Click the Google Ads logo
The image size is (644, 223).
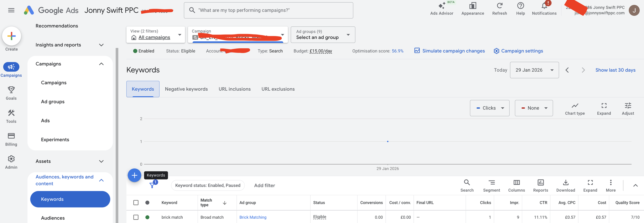(51, 10)
